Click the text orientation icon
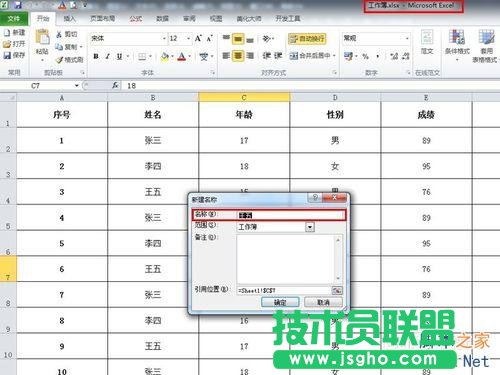500x375 pixels. point(267,39)
